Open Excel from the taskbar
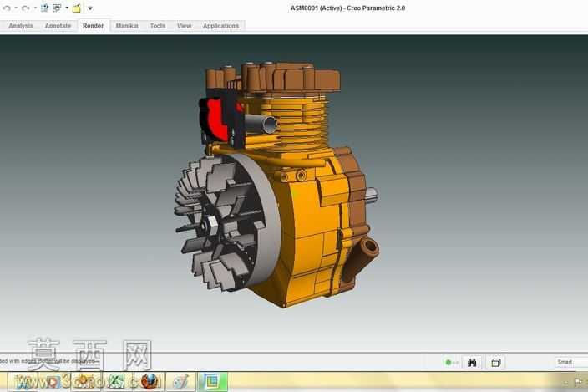The image size is (588, 392). click(117, 382)
